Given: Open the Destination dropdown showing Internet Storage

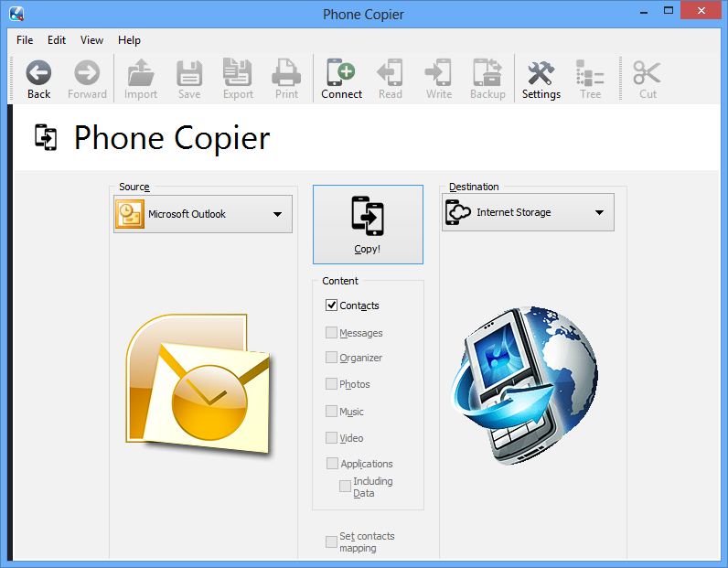Looking at the screenshot, I should pos(528,212).
